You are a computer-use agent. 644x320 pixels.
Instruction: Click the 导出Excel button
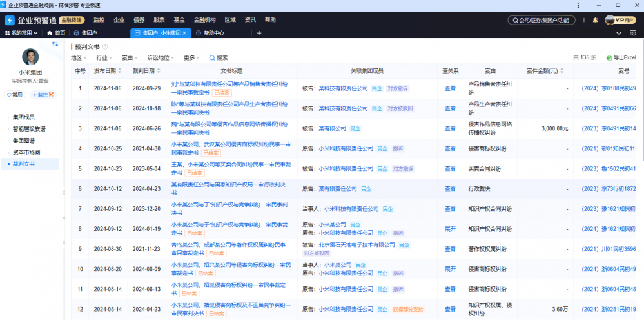[x=621, y=58]
